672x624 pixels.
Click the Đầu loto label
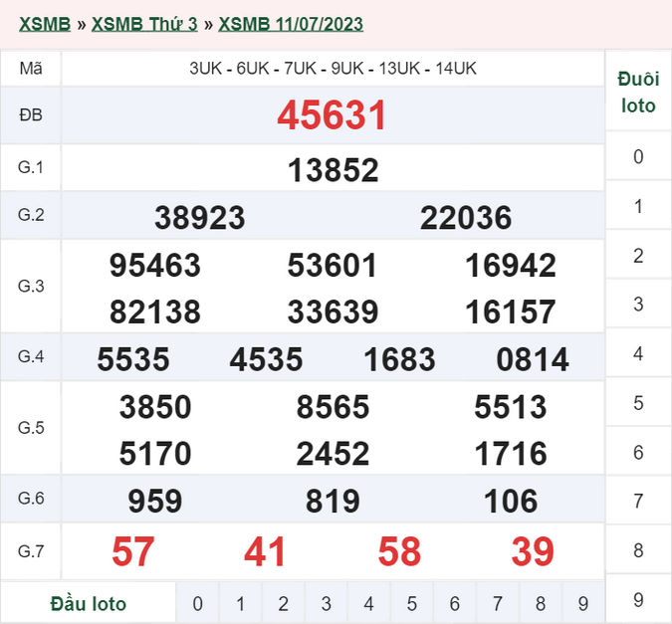coord(89,603)
